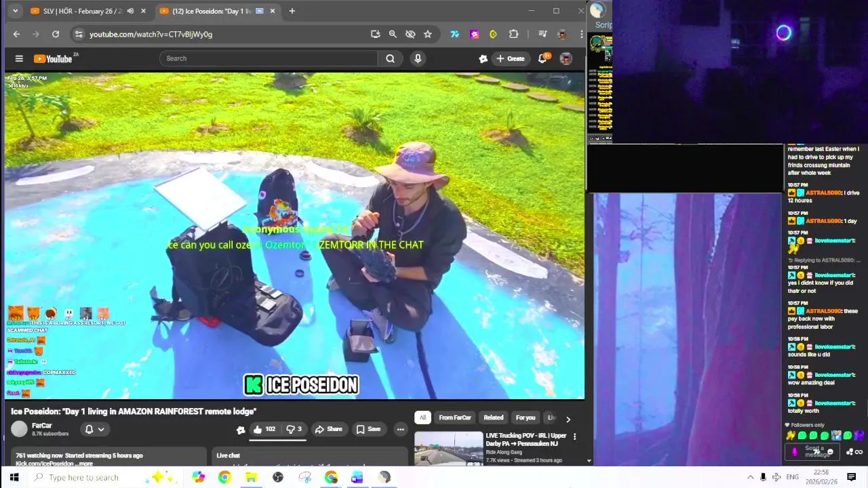Open the media control playlist icon
This screenshot has width=868, height=488.
[542, 34]
